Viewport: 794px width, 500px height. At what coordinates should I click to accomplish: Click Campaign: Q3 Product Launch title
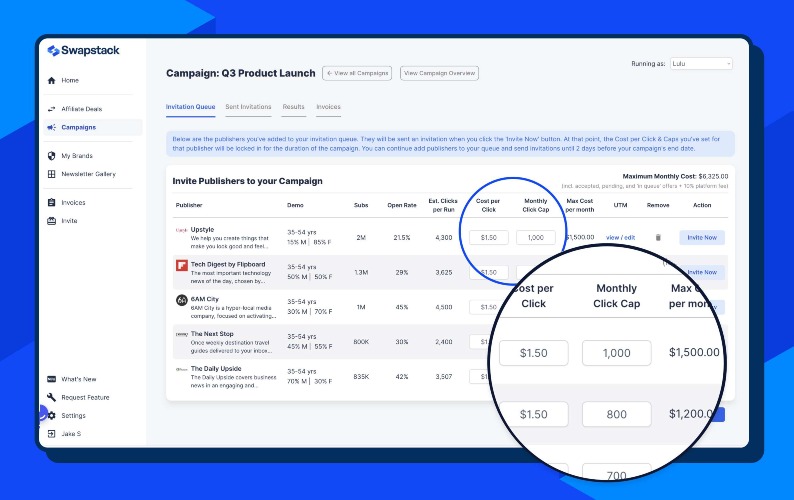click(241, 73)
